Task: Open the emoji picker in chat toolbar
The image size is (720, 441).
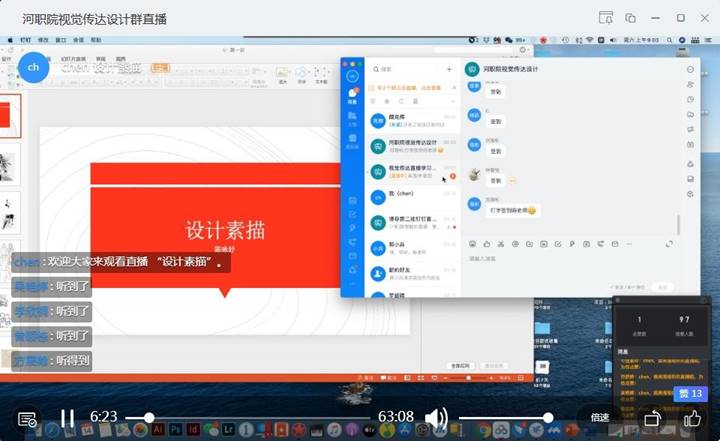Action: coord(473,243)
